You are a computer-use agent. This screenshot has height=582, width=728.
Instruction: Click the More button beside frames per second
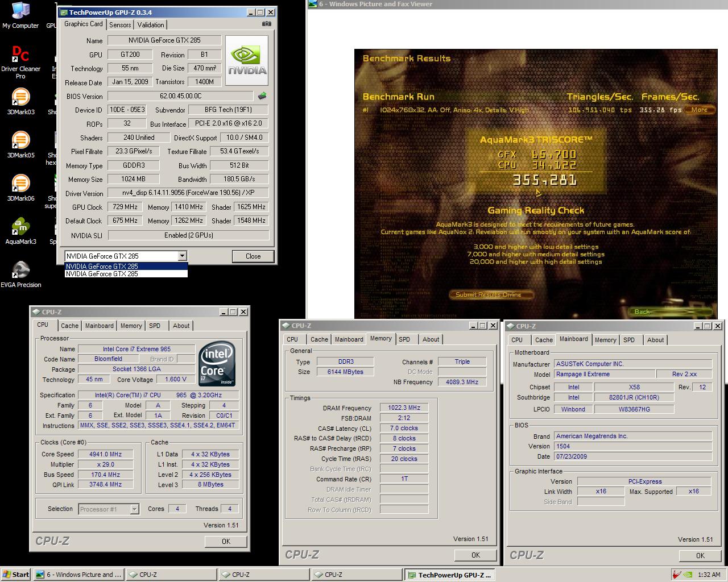[x=700, y=110]
